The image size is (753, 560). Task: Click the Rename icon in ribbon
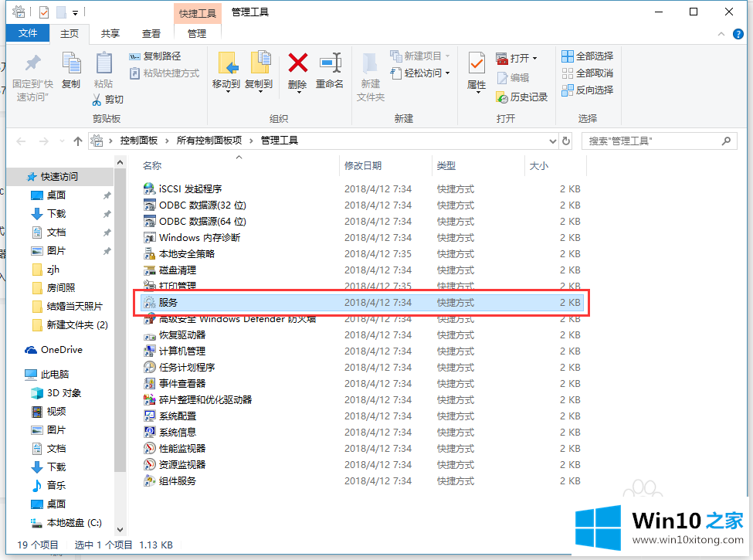330,64
